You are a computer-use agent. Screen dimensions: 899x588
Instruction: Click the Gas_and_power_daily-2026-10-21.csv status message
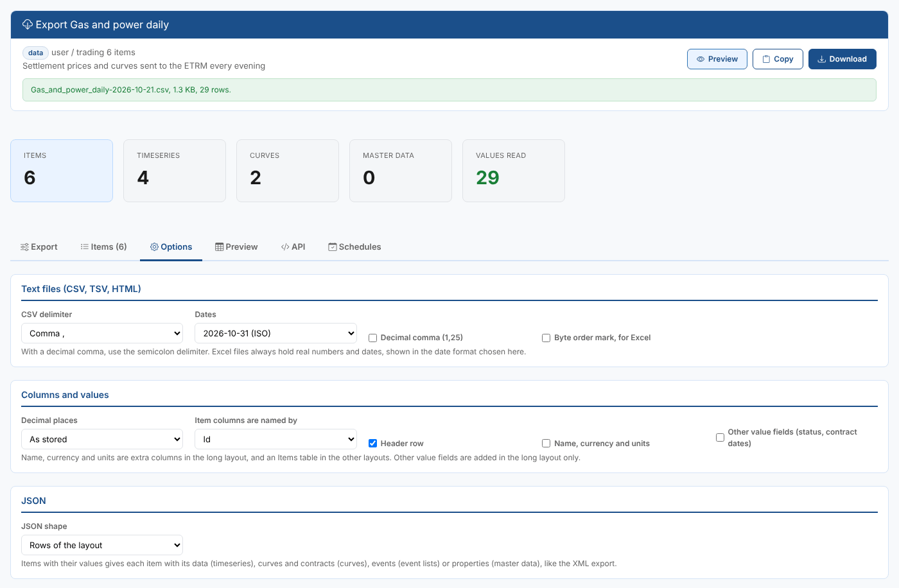[x=449, y=90]
